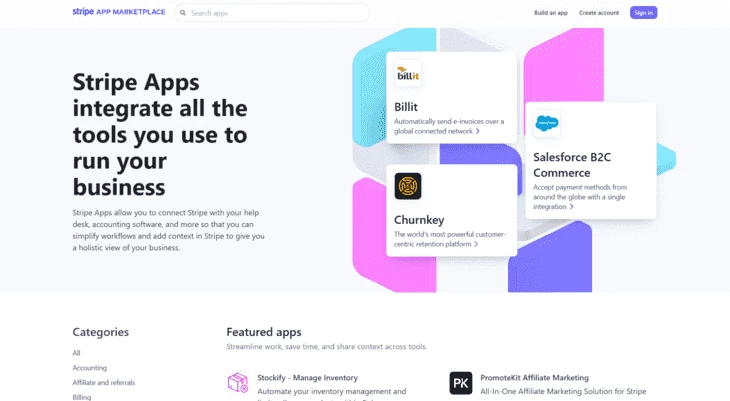This screenshot has width=730, height=401.
Task: Click the Sign in button
Action: pyautogui.click(x=643, y=13)
